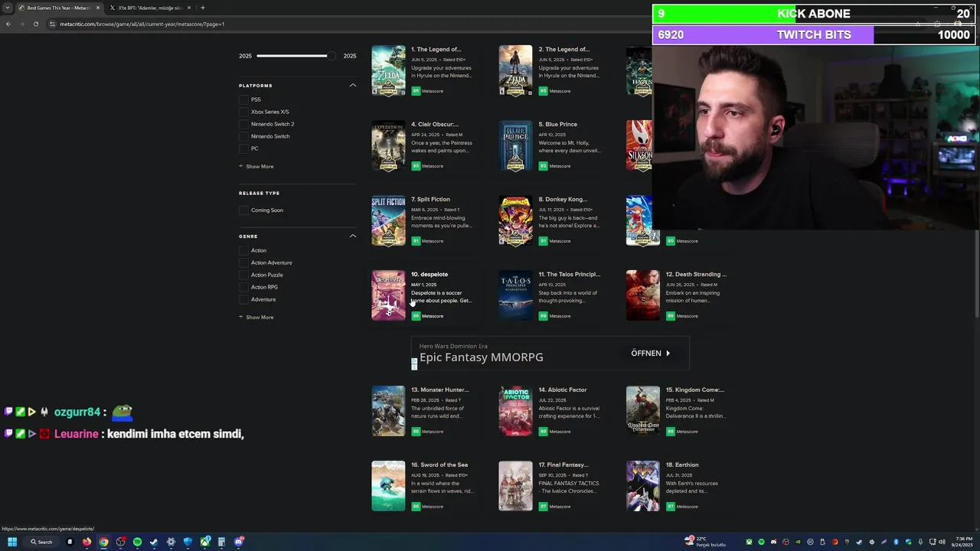The width and height of the screenshot is (980, 551).
Task: Open the OBS icon in the taskbar
Action: (120, 542)
